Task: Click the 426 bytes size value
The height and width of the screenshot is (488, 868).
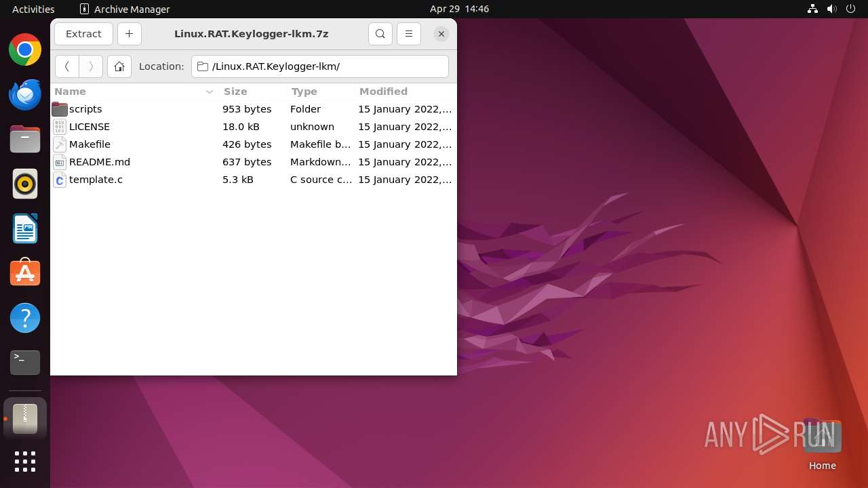Action: point(247,144)
